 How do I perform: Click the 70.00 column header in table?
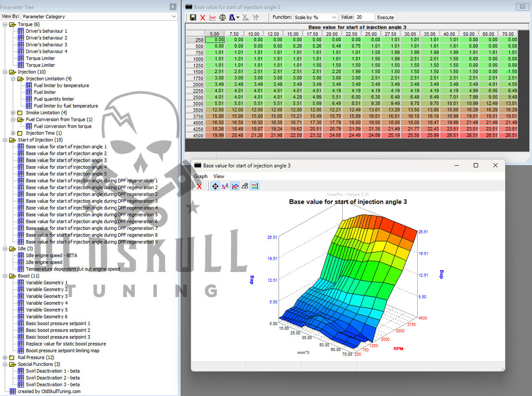pos(508,33)
